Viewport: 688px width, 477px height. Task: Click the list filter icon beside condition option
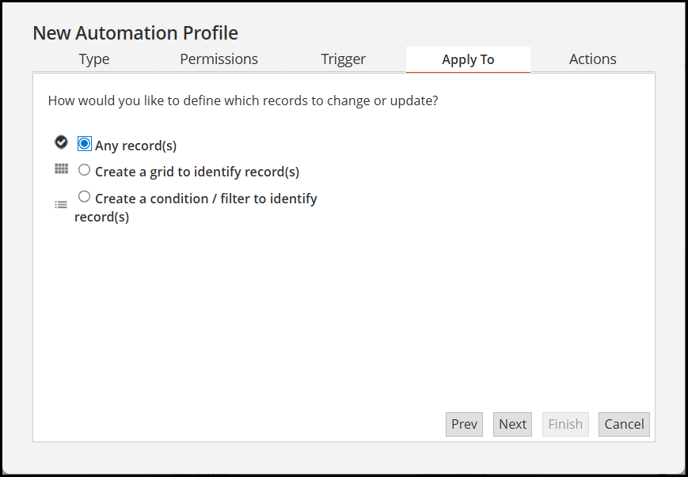[x=61, y=204]
